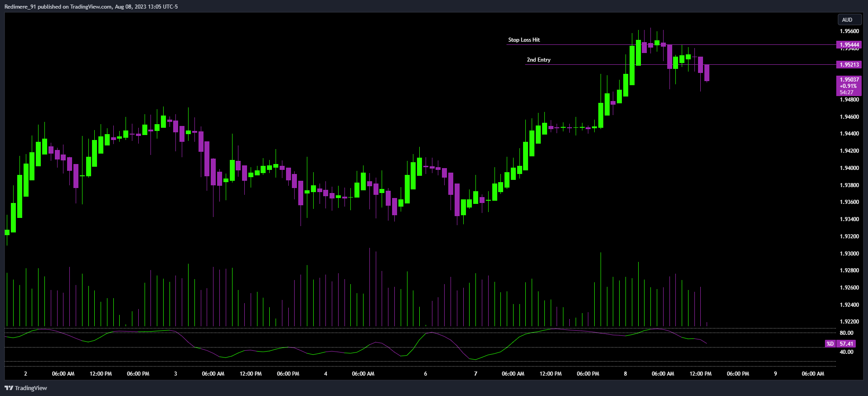
Task: Click the 1.94800 price axis label
Action: [x=849, y=100]
